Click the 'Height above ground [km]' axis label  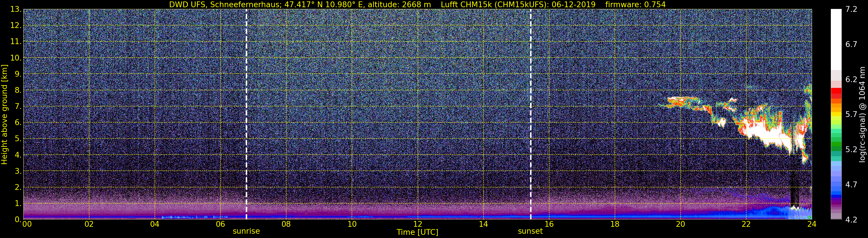[4, 114]
